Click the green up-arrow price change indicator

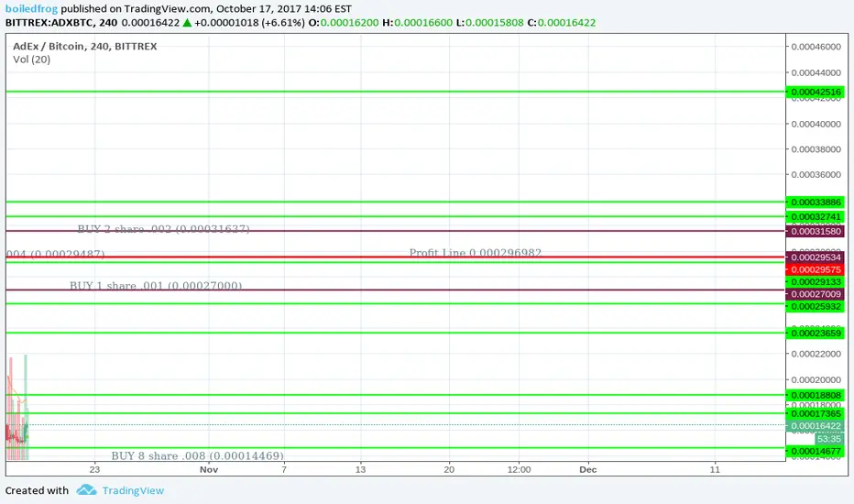[x=187, y=22]
